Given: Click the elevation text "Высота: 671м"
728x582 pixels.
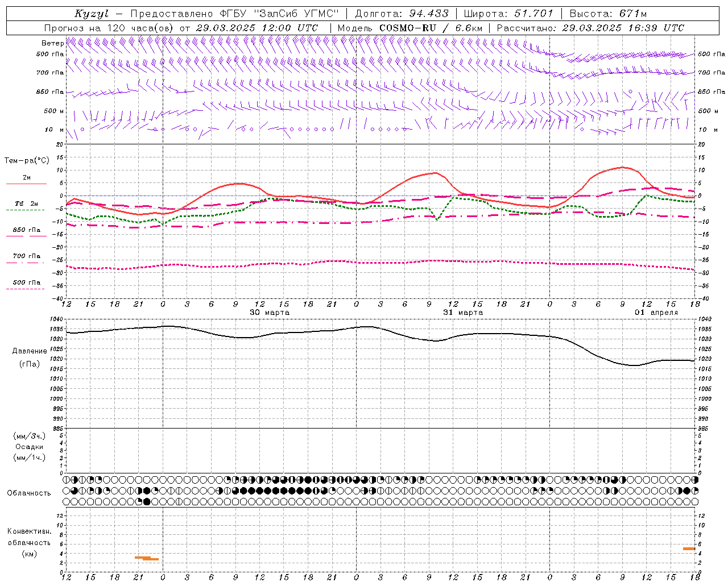Looking at the screenshot, I should pyautogui.click(x=608, y=14).
